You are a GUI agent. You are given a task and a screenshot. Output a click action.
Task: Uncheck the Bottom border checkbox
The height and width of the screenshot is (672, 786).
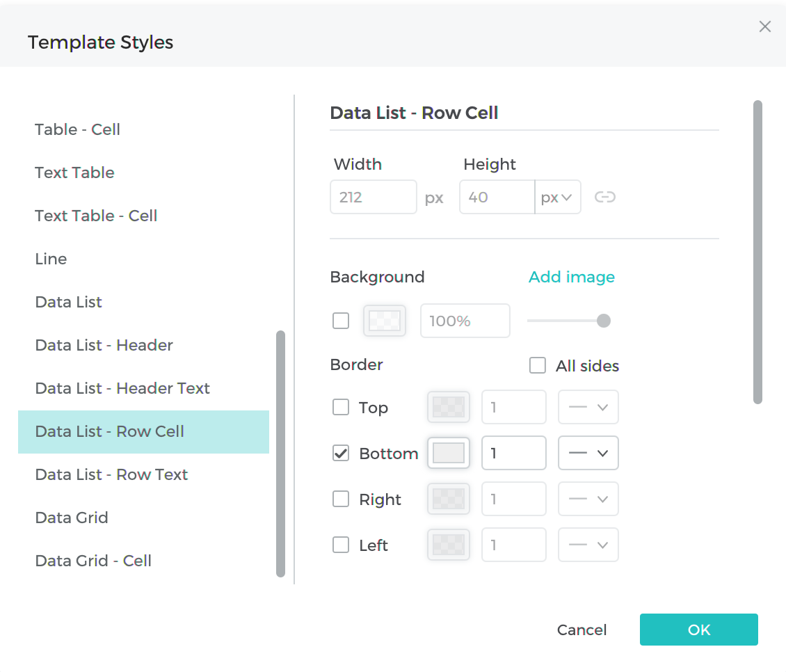point(341,454)
